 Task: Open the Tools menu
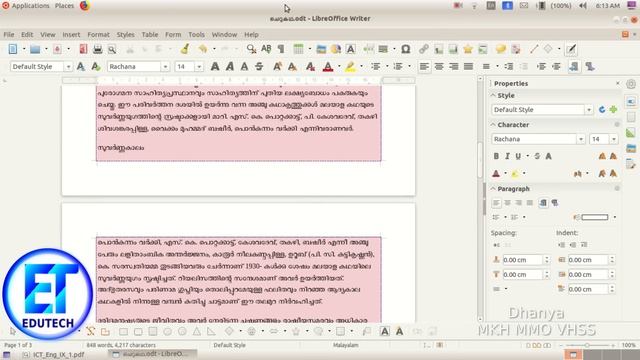196,35
